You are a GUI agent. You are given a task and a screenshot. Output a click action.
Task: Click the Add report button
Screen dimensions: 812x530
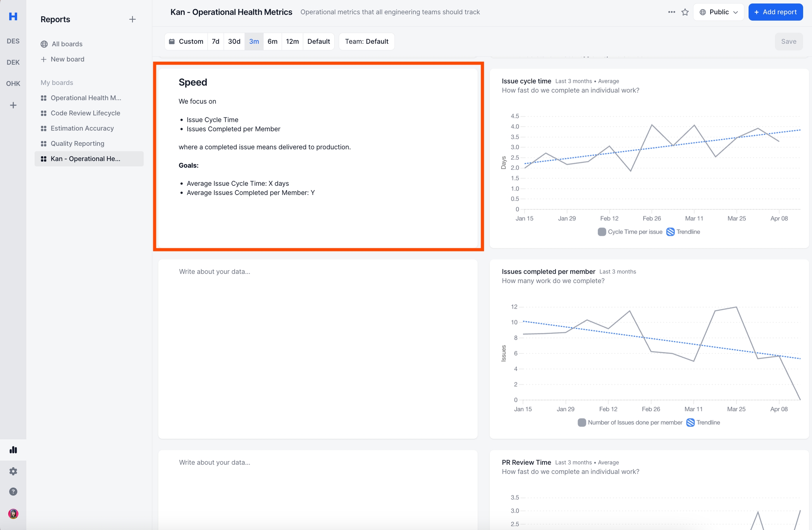click(775, 12)
